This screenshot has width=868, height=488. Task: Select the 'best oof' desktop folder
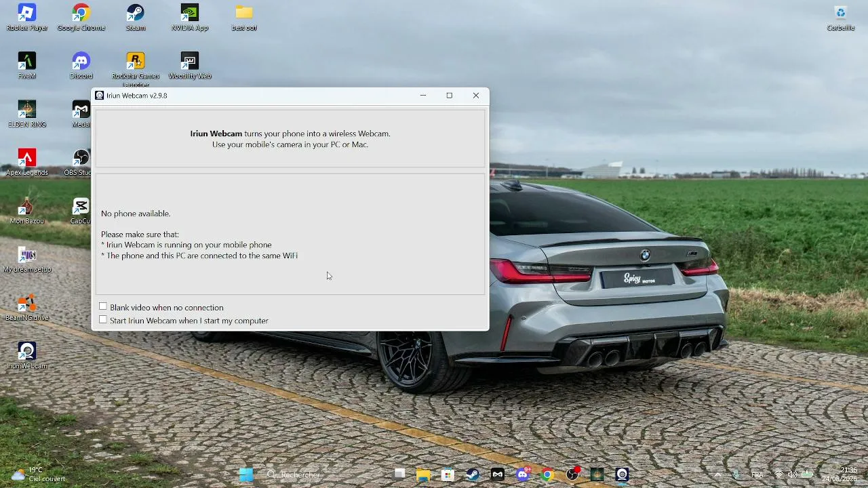pyautogui.click(x=244, y=18)
